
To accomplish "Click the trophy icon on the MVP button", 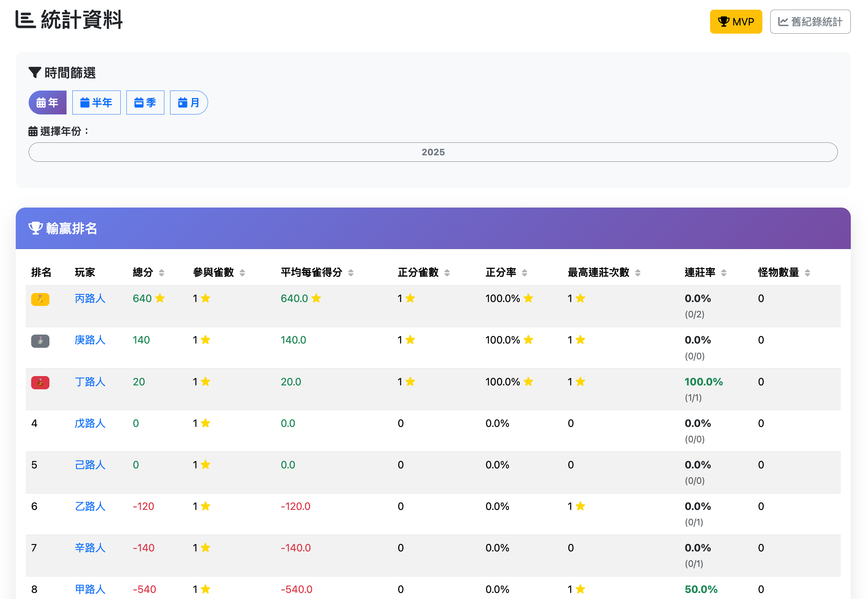I will (x=723, y=21).
